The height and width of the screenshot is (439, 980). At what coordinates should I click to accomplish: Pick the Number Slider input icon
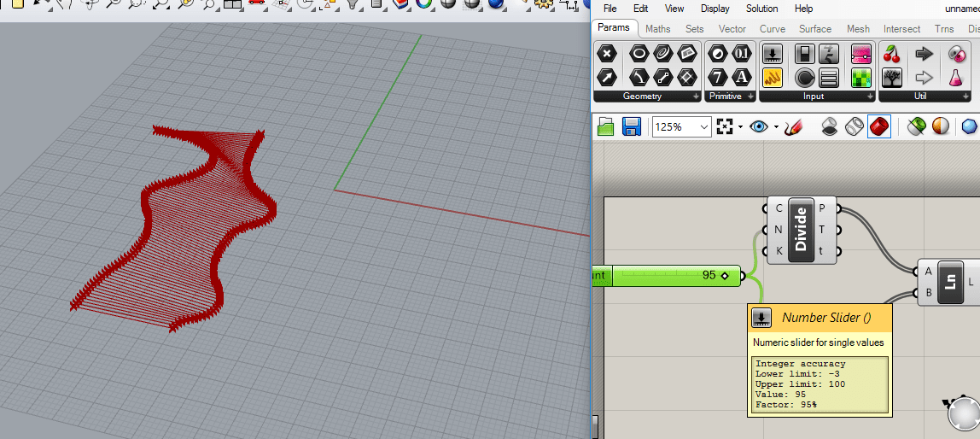click(773, 54)
